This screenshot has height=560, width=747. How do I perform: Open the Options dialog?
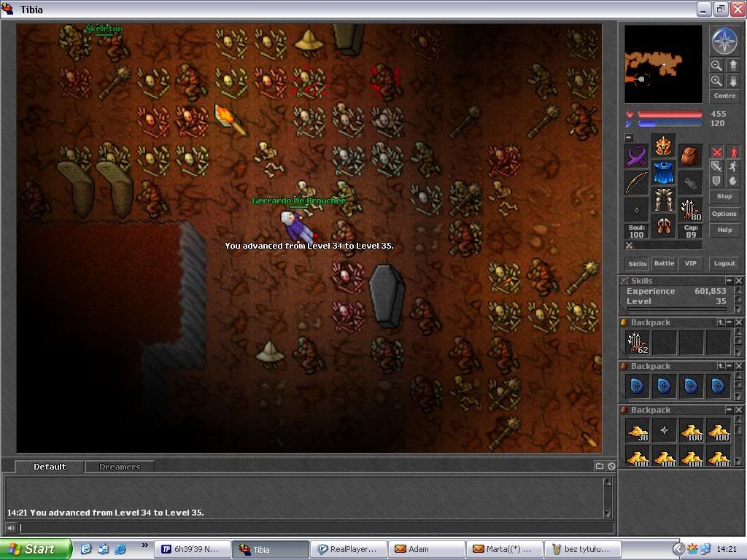click(724, 214)
